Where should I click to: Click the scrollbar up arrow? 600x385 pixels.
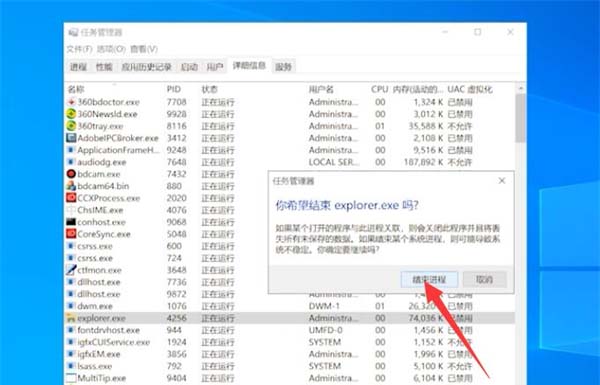point(520,88)
